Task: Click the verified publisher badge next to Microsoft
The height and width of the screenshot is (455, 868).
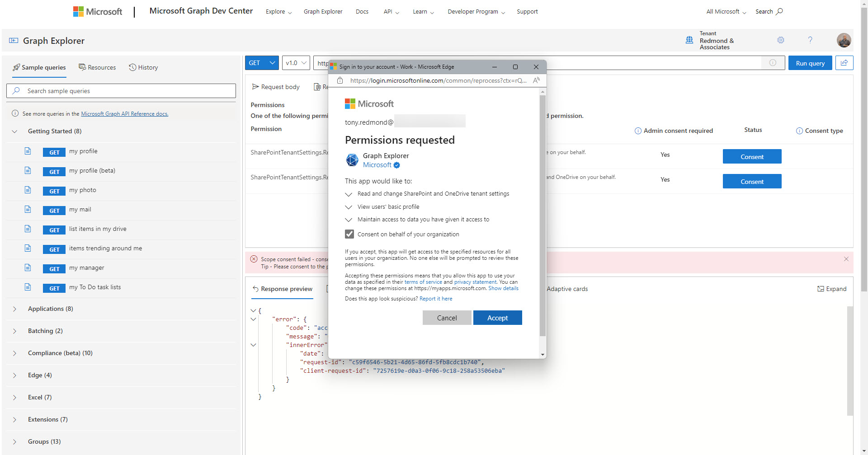Action: pyautogui.click(x=396, y=165)
